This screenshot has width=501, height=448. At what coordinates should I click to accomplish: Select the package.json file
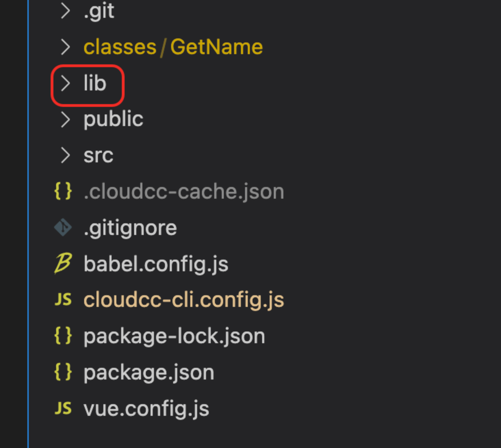(x=149, y=372)
